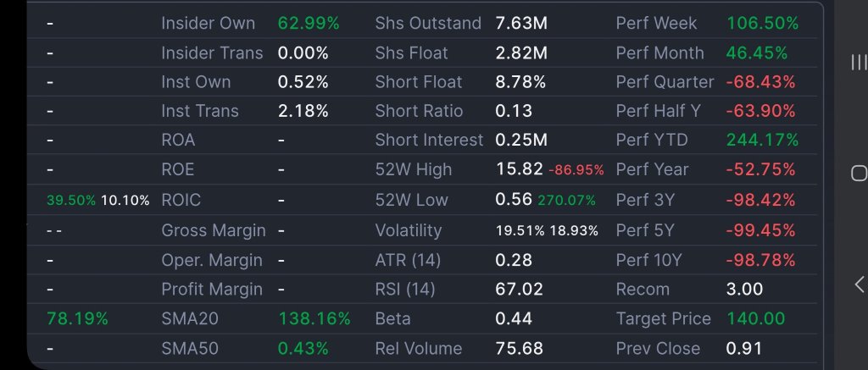This screenshot has width=868, height=370.
Task: Click the Insider Own label
Action: [209, 23]
